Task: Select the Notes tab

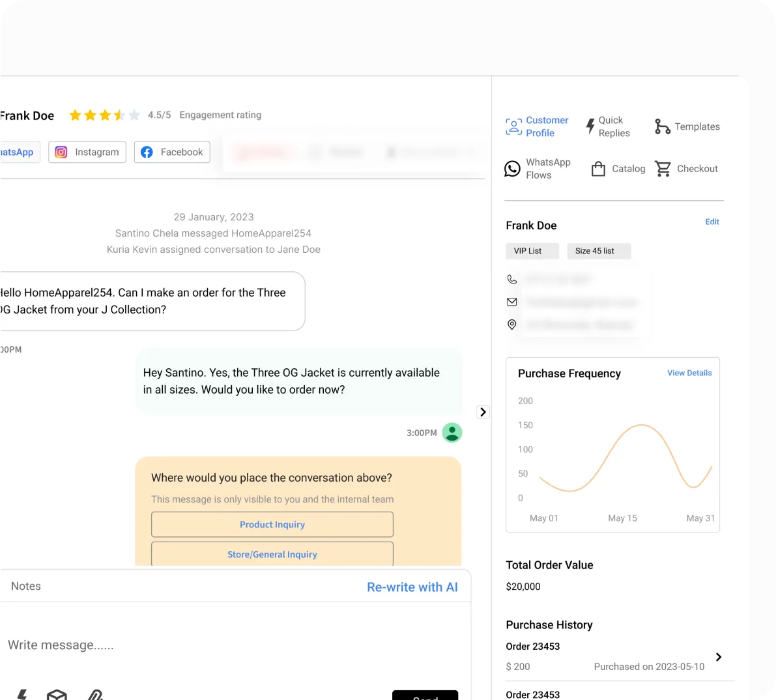Action: (26, 586)
